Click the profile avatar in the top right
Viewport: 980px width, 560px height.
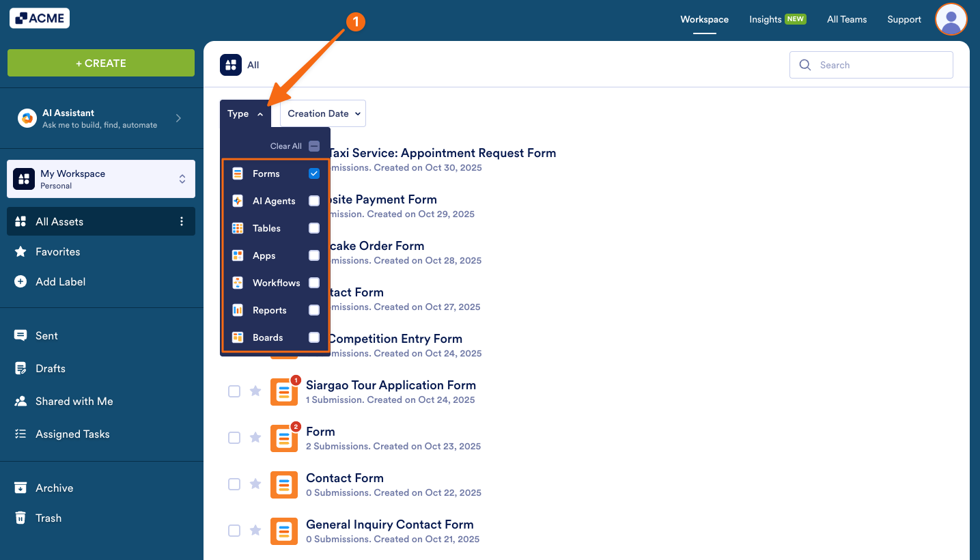tap(951, 19)
